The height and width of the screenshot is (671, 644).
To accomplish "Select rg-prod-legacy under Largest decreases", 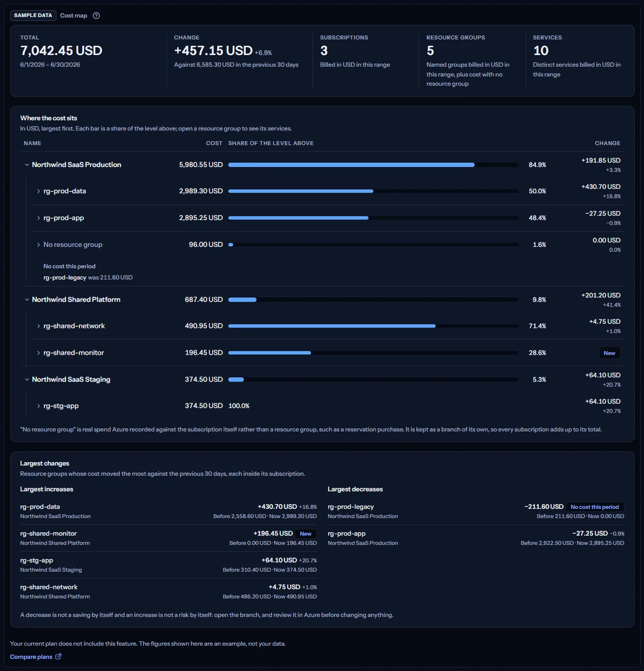I will pos(351,507).
